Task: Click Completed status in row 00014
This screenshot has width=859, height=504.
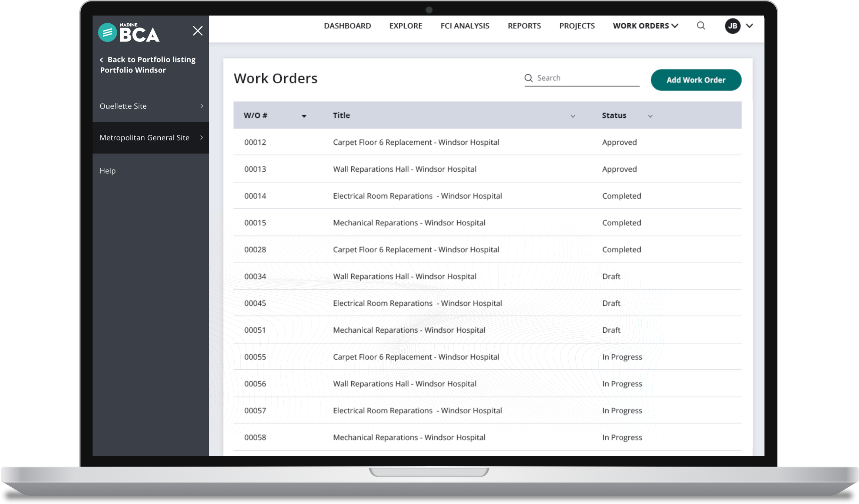Action: click(621, 196)
